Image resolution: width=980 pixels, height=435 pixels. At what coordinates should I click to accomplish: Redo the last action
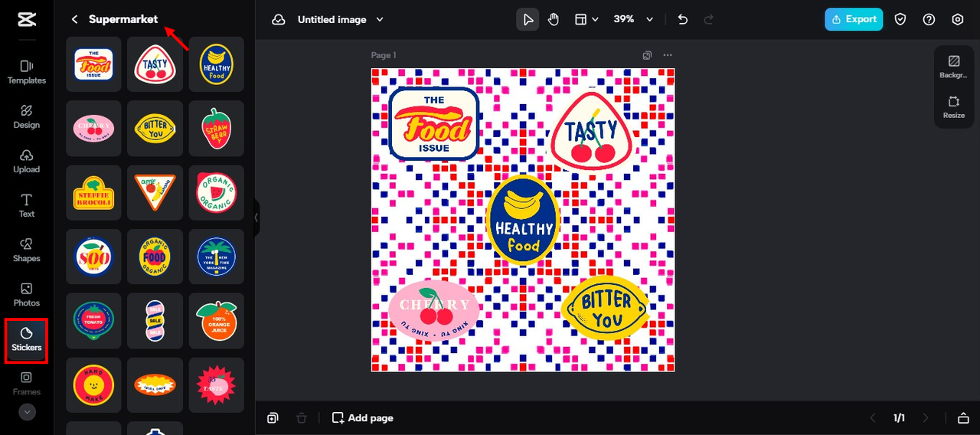(709, 19)
